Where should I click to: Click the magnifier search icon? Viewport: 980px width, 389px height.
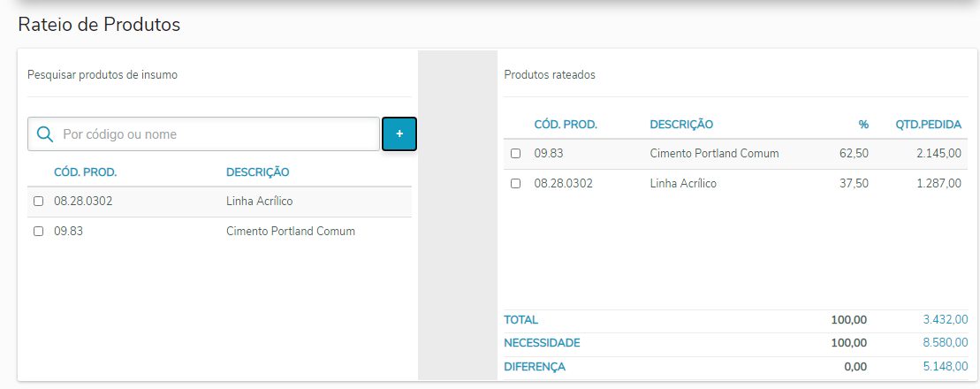pyautogui.click(x=45, y=134)
